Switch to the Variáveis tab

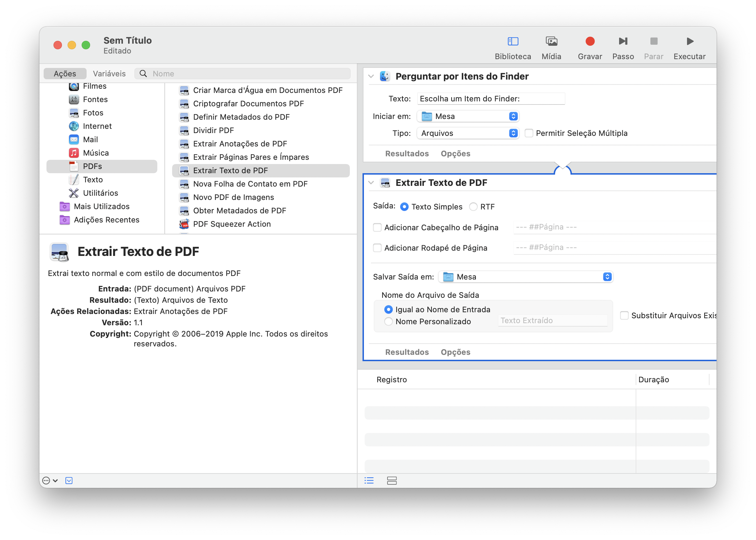pyautogui.click(x=109, y=74)
